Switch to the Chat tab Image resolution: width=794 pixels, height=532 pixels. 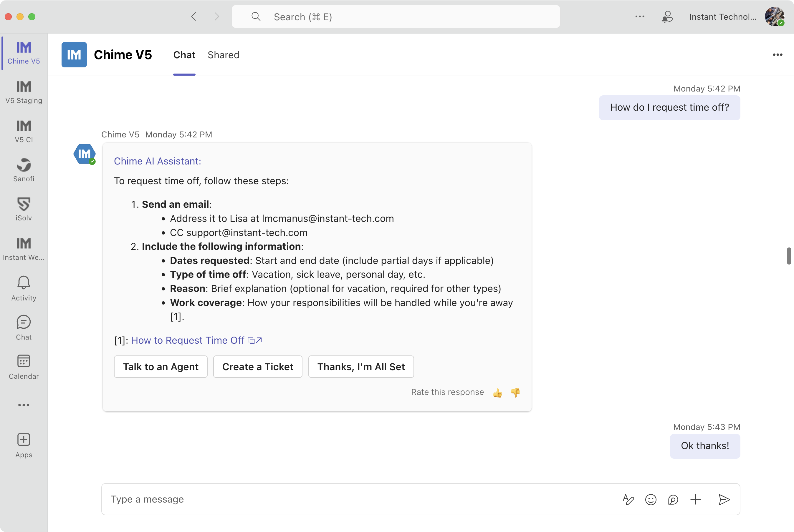coord(184,55)
